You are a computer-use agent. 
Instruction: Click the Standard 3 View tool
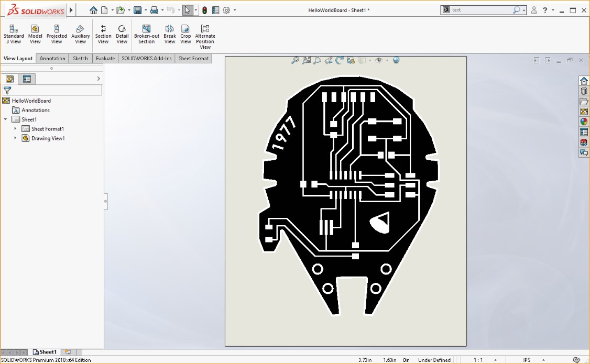pyautogui.click(x=14, y=34)
